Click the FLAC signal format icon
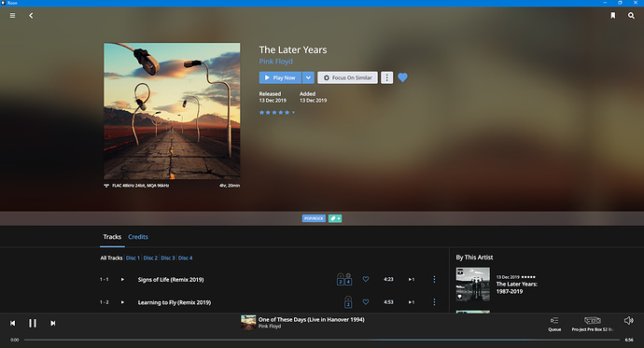The height and width of the screenshot is (348, 644). pyautogui.click(x=106, y=186)
